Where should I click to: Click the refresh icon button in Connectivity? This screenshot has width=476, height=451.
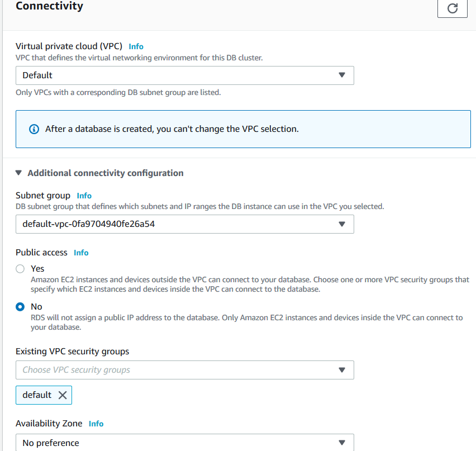(x=453, y=8)
